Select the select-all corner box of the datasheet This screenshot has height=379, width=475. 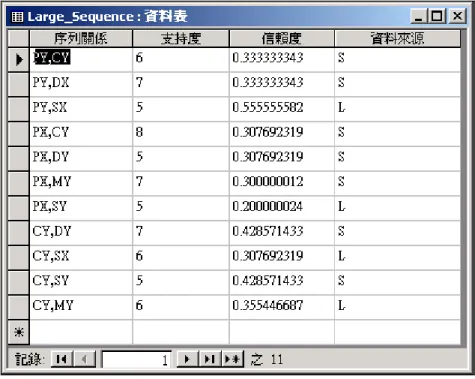(19, 38)
